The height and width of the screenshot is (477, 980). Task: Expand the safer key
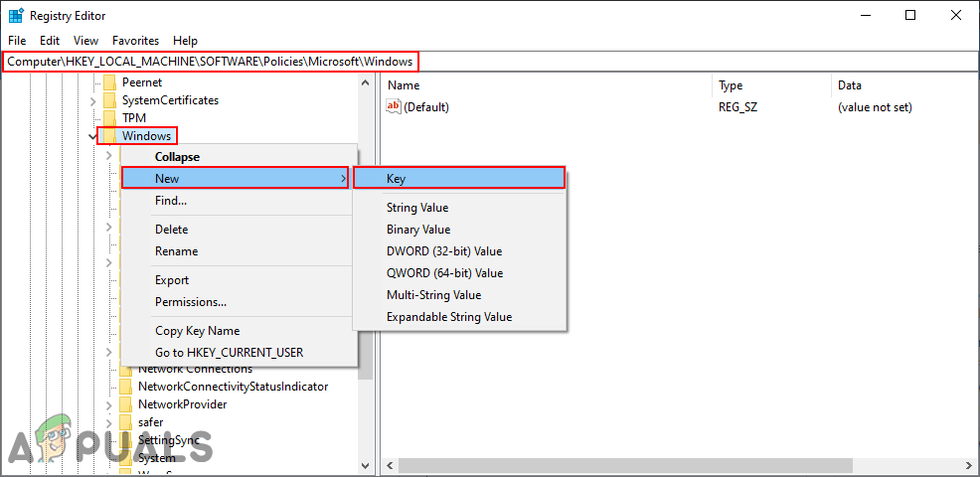[108, 422]
